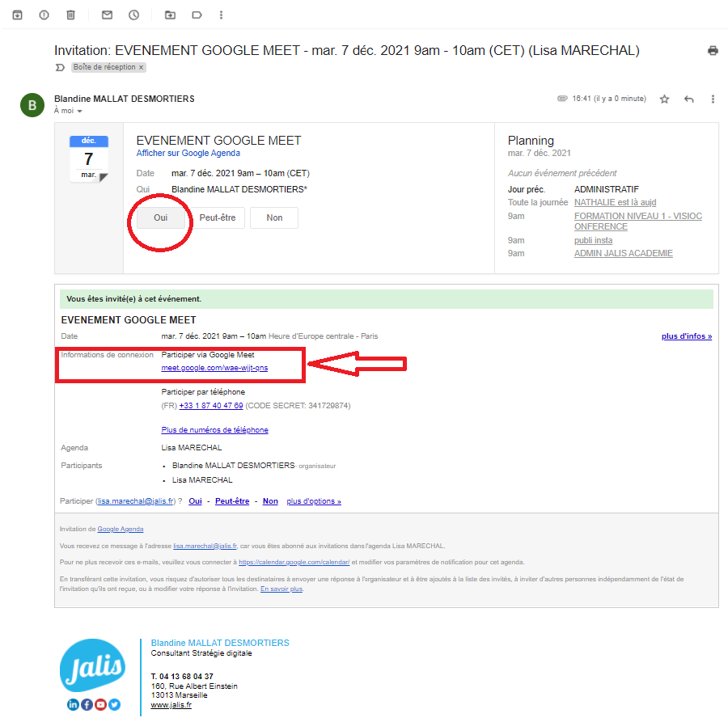The width and height of the screenshot is (728, 722).
Task: Open the toolbar's three-dot more options menu
Action: [222, 15]
